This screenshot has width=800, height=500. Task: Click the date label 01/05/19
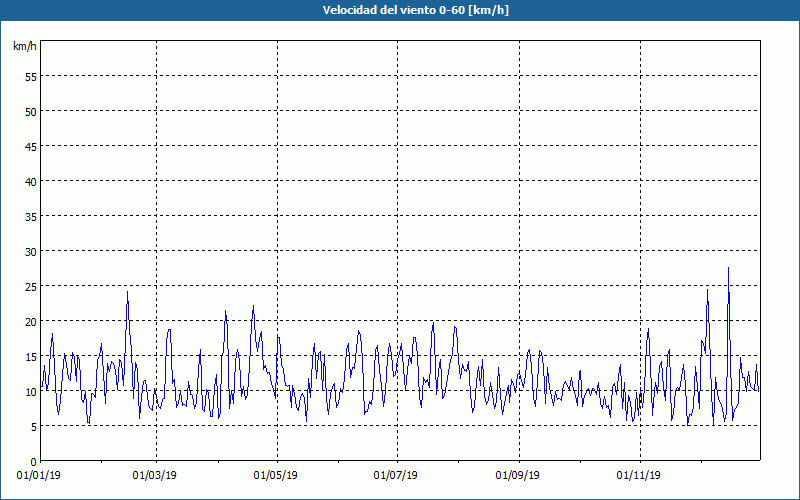[276, 476]
